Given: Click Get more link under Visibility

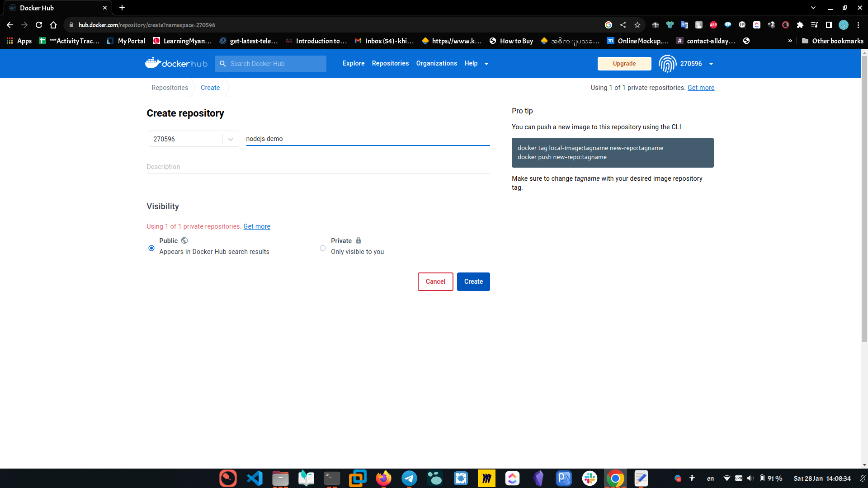Looking at the screenshot, I should click(257, 226).
